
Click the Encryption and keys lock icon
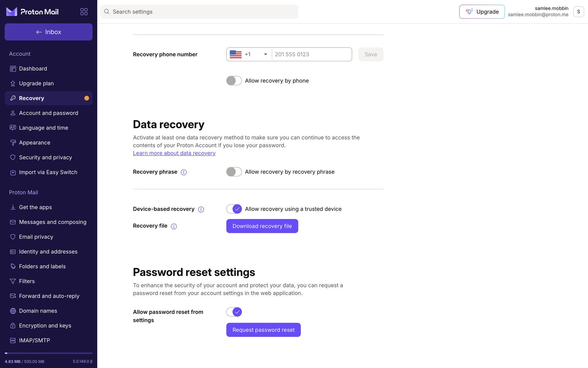(13, 326)
